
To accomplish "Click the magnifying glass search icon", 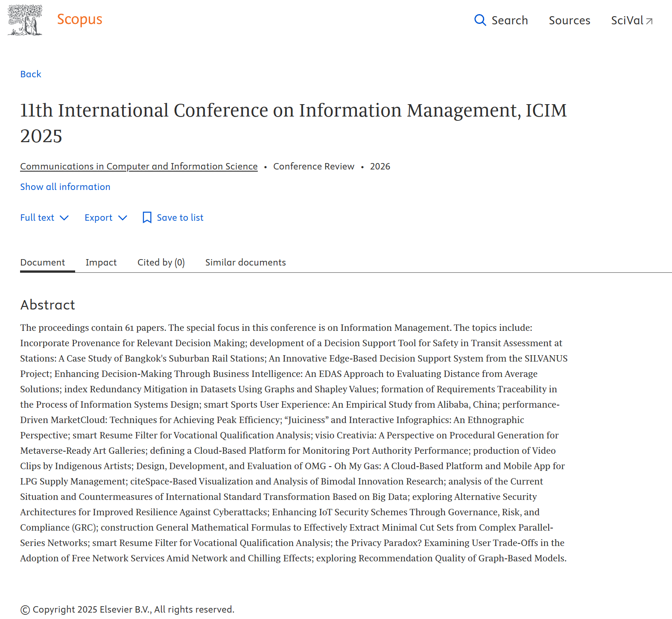I will (480, 20).
